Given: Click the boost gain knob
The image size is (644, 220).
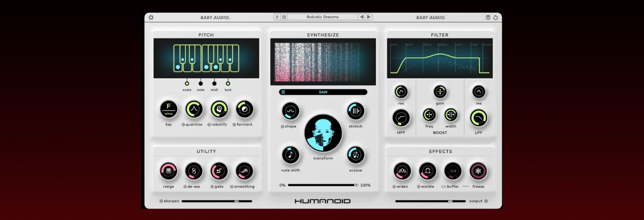Looking at the screenshot, I should [440, 92].
